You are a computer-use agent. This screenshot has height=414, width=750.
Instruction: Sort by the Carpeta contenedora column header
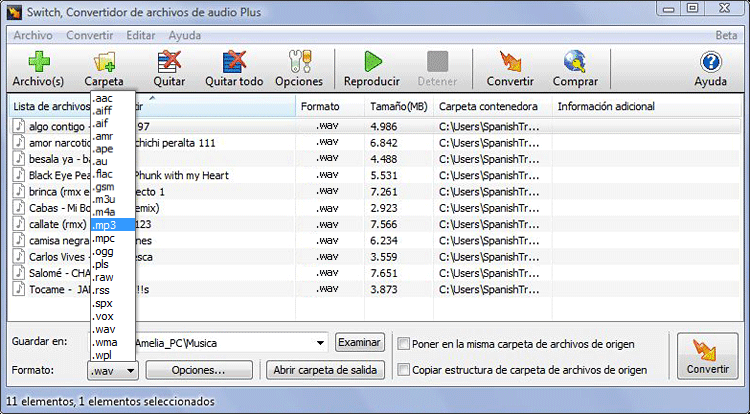coord(493,106)
